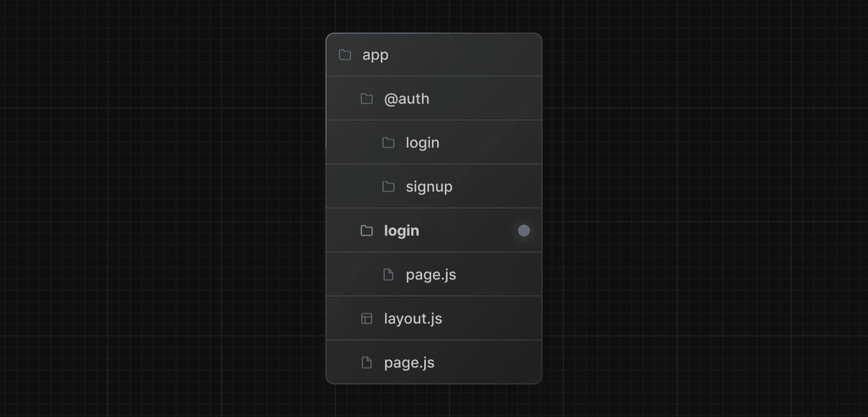Viewport: 868px width, 417px height.
Task: Open the layout.js file label
Action: [413, 319]
